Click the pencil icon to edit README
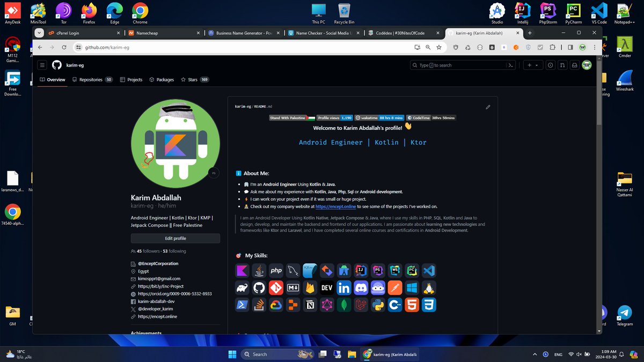The image size is (644, 362). click(x=488, y=107)
